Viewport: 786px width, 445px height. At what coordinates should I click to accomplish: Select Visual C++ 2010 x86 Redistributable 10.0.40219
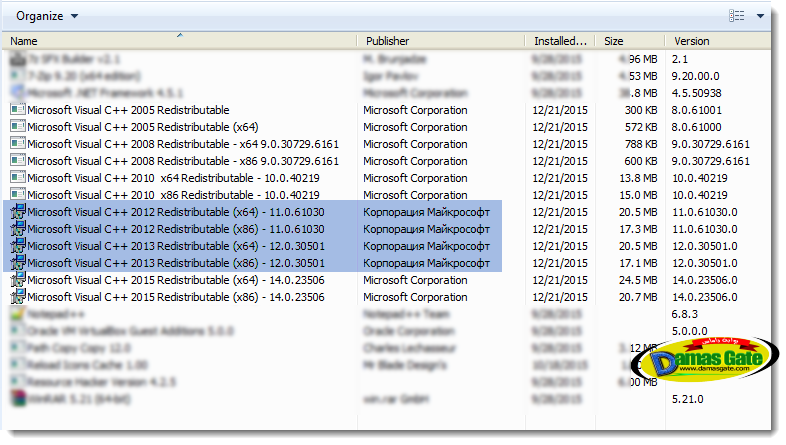click(x=173, y=195)
